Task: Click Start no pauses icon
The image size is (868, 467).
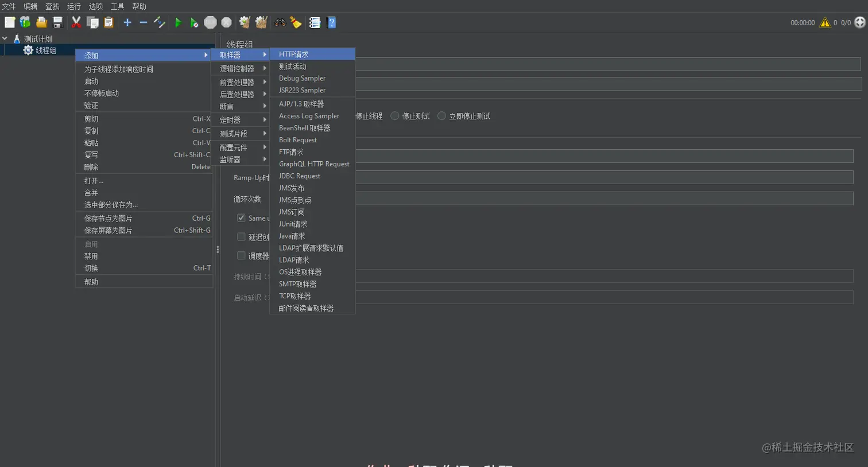Action: click(194, 22)
